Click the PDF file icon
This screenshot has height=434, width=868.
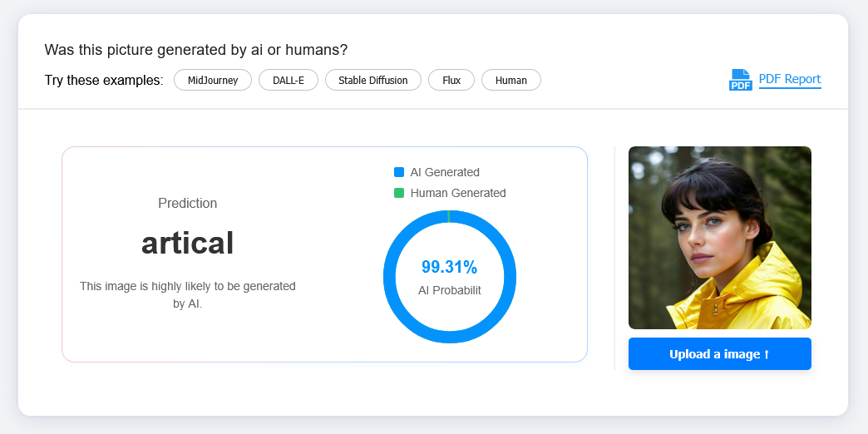740,80
